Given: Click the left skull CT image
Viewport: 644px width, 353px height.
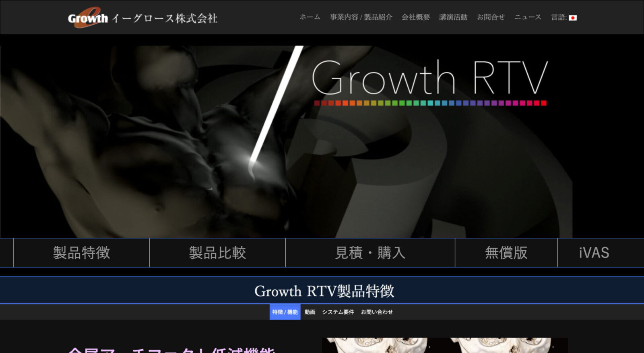Looking at the screenshot, I should coord(376,345).
